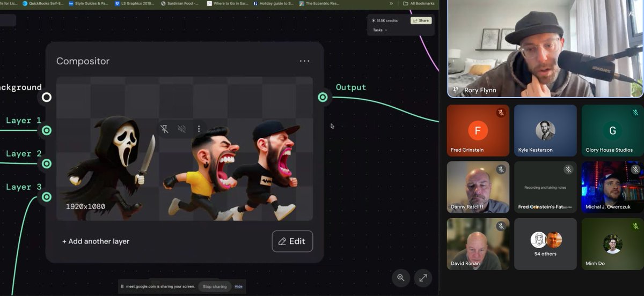This screenshot has width=644, height=296.
Task: Select Minh Do's participant tile
Action: (612, 243)
